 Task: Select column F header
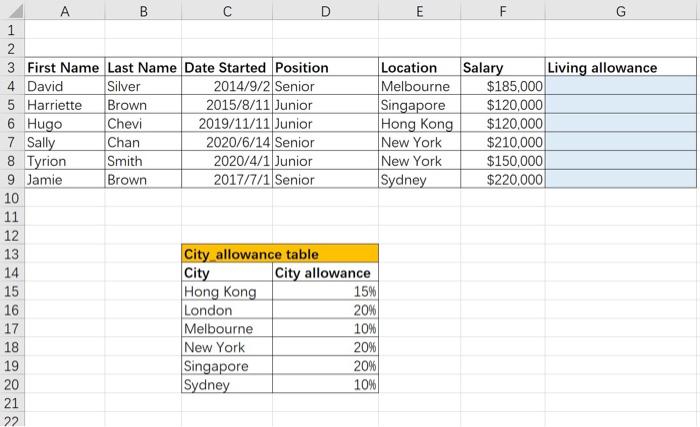point(503,10)
